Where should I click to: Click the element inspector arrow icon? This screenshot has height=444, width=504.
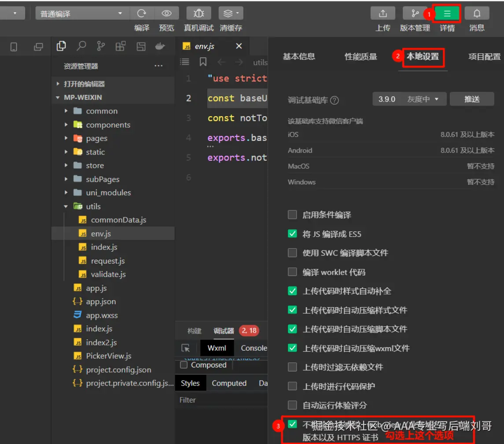click(x=185, y=348)
